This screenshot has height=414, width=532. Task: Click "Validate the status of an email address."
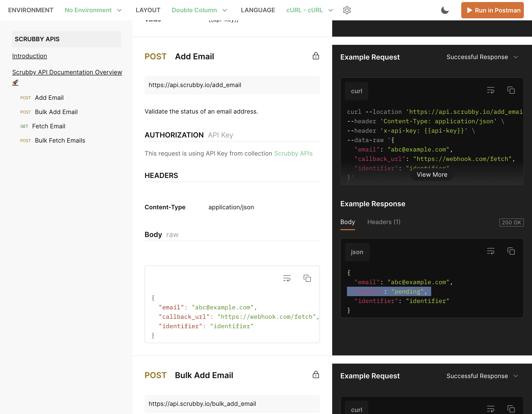201,112
